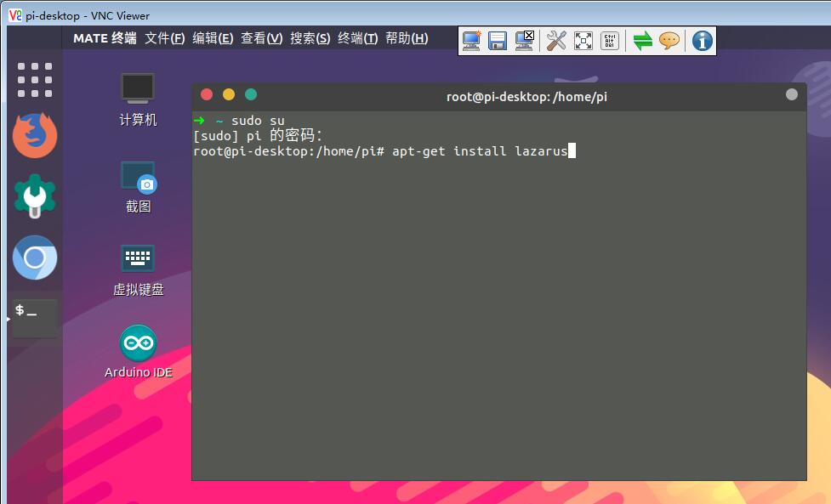This screenshot has height=504, width=831.
Task: Open VNC options wrench icon
Action: pos(556,41)
